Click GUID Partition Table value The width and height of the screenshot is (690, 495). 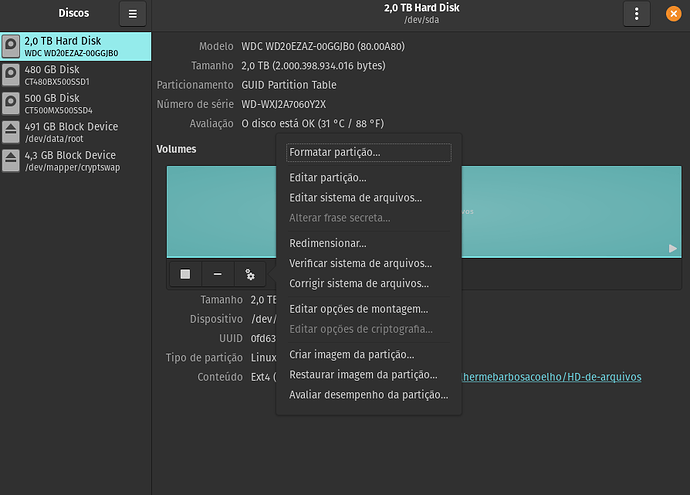[289, 85]
